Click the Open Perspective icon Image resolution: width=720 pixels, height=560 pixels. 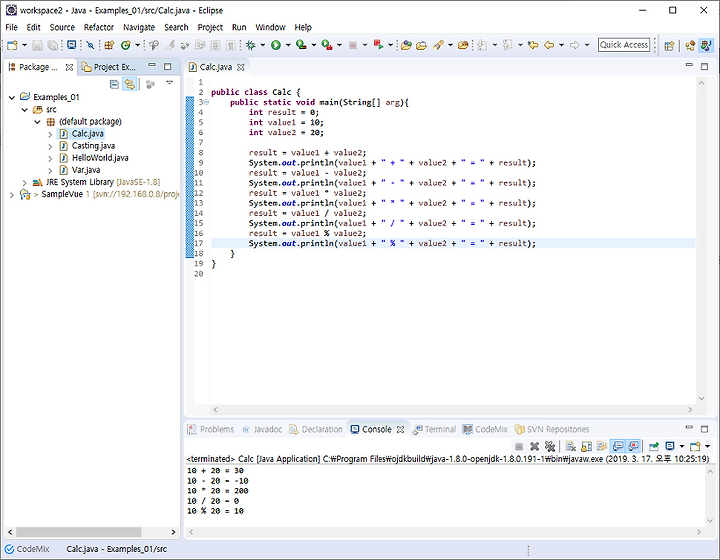tap(669, 45)
